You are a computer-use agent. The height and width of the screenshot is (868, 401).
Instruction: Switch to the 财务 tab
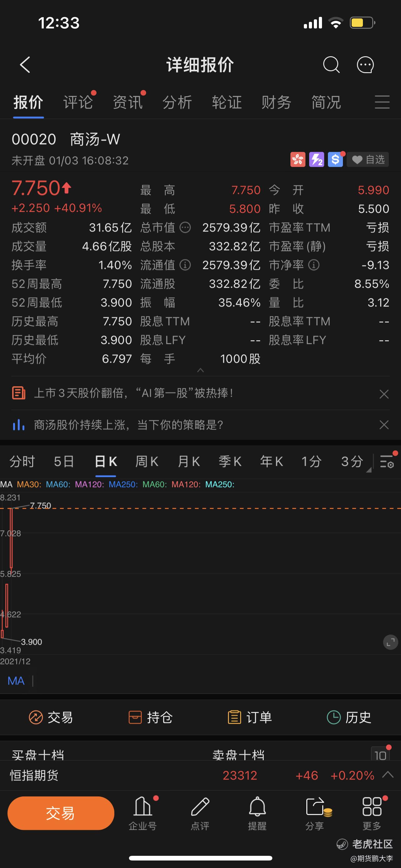point(276,102)
